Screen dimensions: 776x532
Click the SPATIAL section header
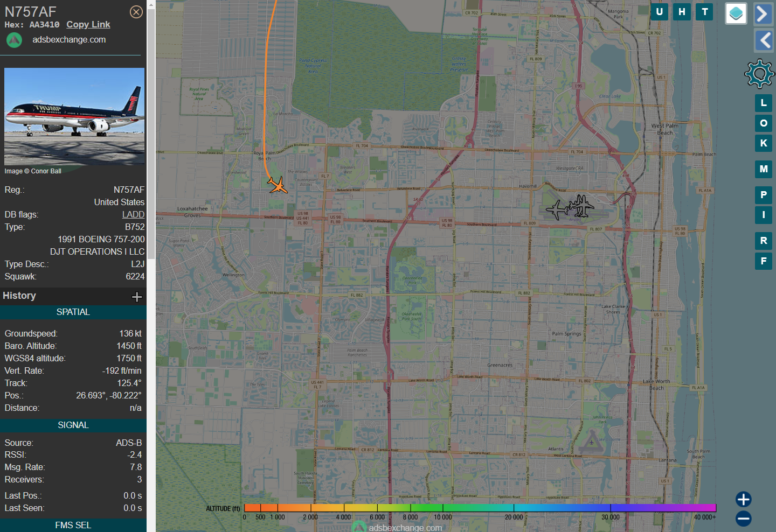tap(73, 312)
